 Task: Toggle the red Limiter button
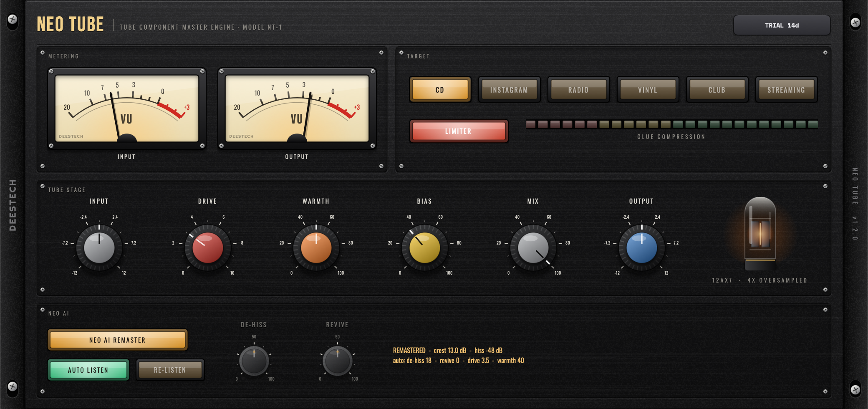(x=459, y=131)
